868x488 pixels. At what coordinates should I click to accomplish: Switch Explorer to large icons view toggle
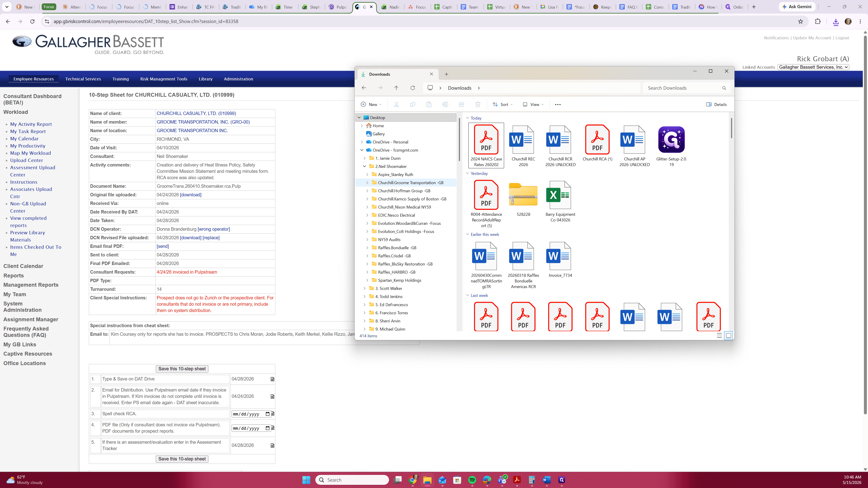coord(729,335)
